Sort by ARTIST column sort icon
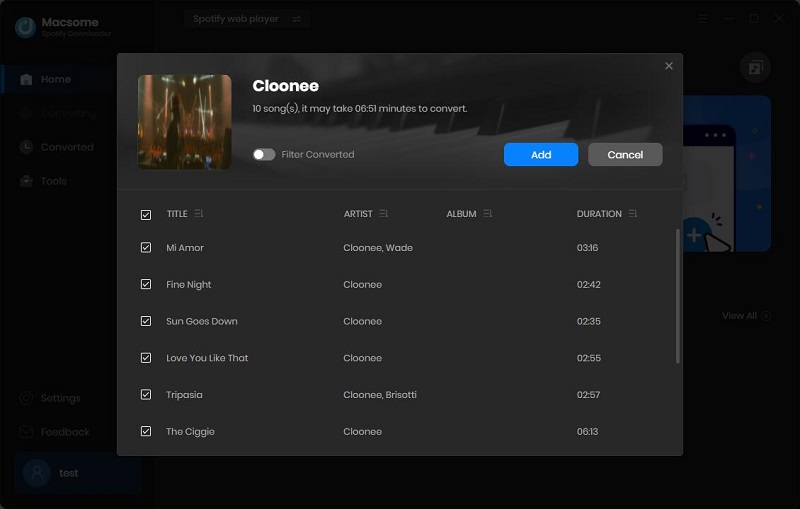 point(383,213)
